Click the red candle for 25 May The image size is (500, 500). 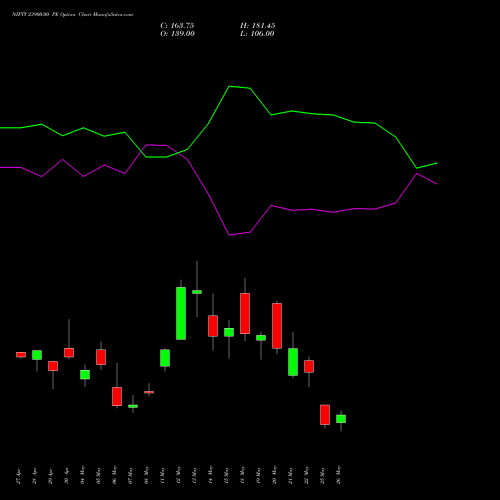(325, 415)
